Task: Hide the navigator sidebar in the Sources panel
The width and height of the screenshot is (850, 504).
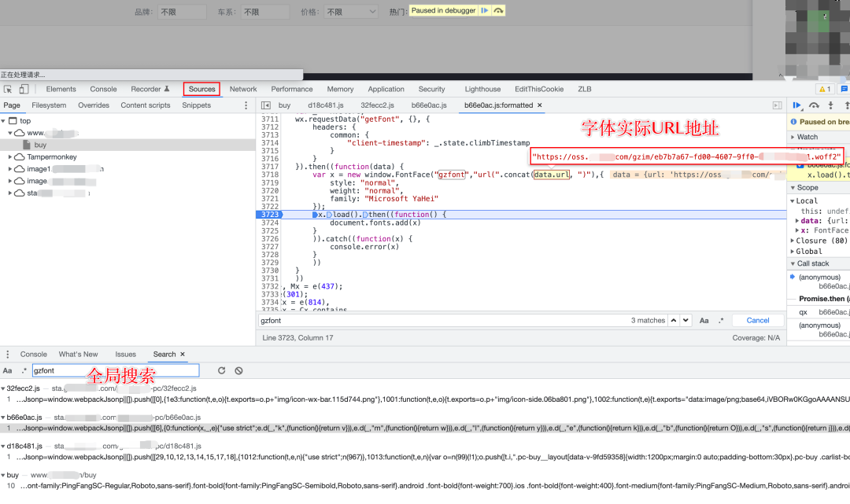Action: click(266, 105)
